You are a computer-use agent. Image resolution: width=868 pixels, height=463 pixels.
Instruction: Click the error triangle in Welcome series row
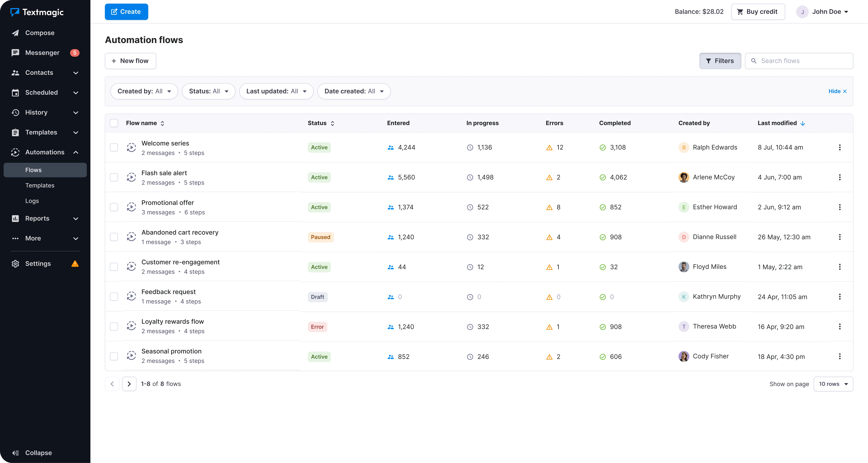tap(549, 148)
